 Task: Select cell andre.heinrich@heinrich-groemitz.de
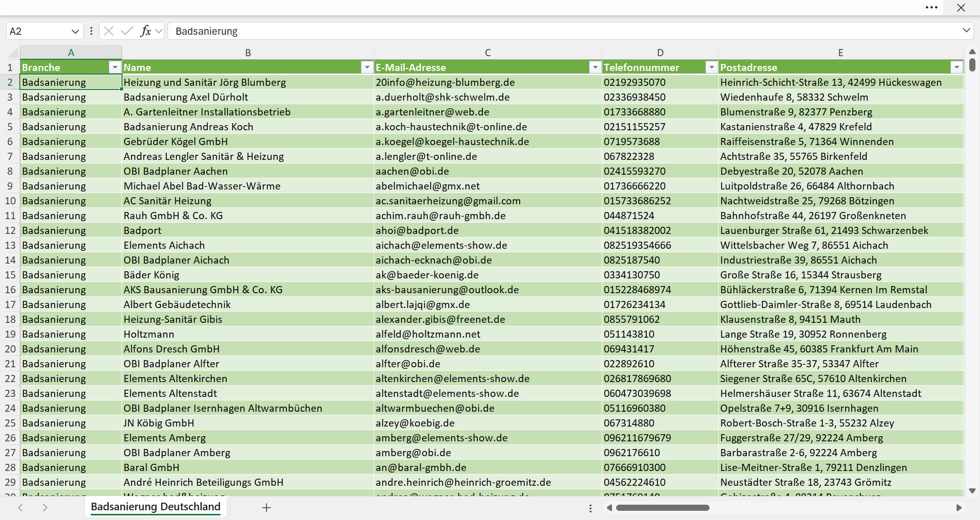488,482
